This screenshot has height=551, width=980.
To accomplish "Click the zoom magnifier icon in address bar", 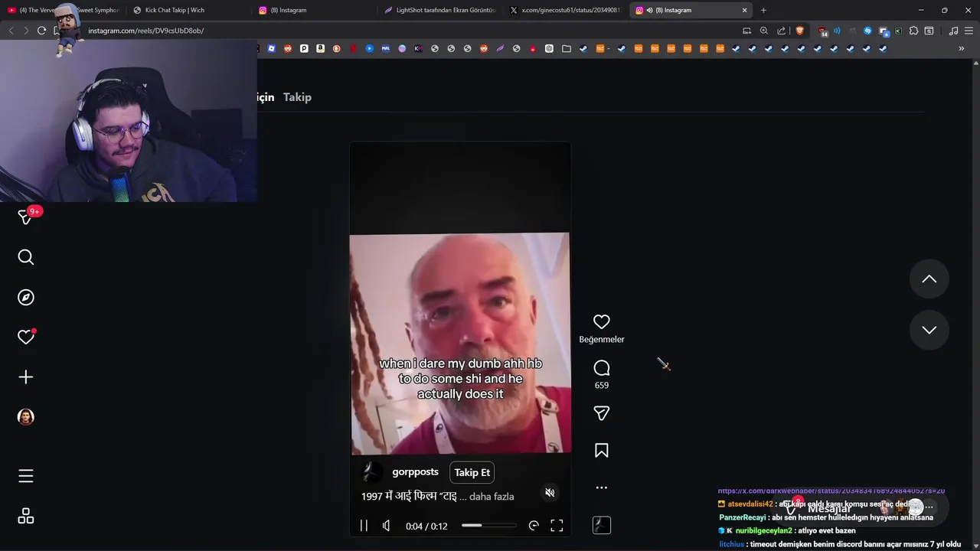I will tap(764, 31).
